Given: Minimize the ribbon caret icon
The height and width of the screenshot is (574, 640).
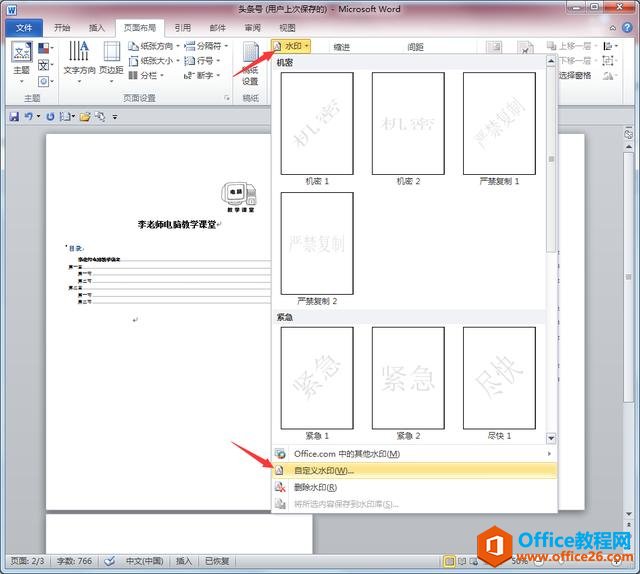Looking at the screenshot, I should tap(613, 28).
